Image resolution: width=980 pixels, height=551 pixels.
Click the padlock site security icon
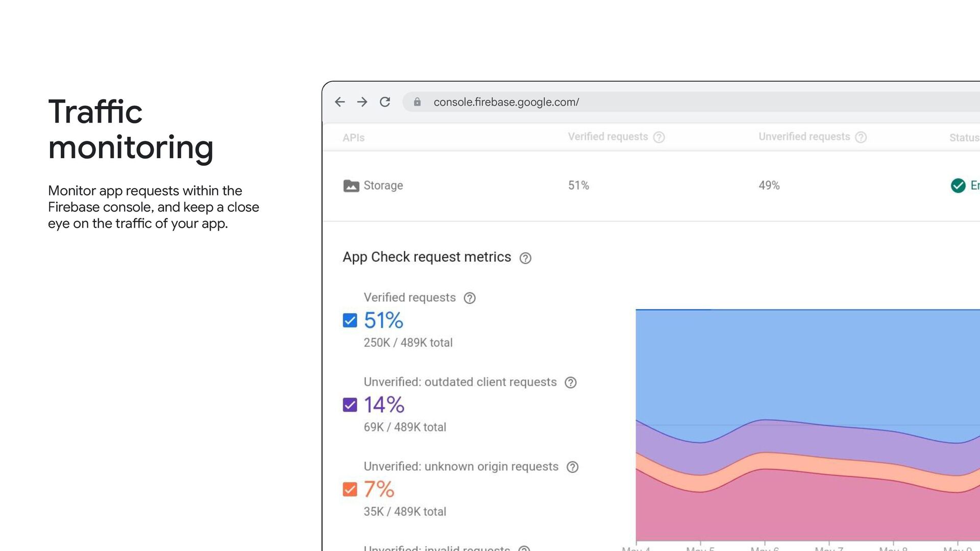click(417, 102)
